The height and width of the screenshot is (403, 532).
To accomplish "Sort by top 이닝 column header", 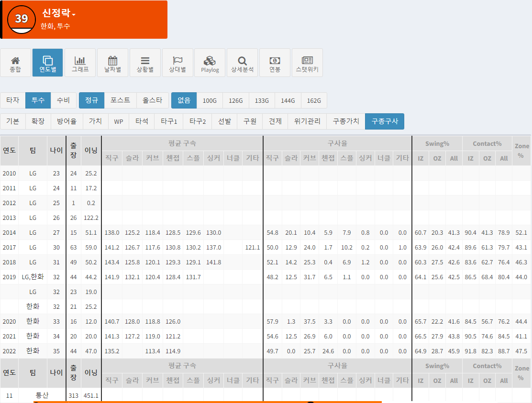I will click(x=91, y=151).
